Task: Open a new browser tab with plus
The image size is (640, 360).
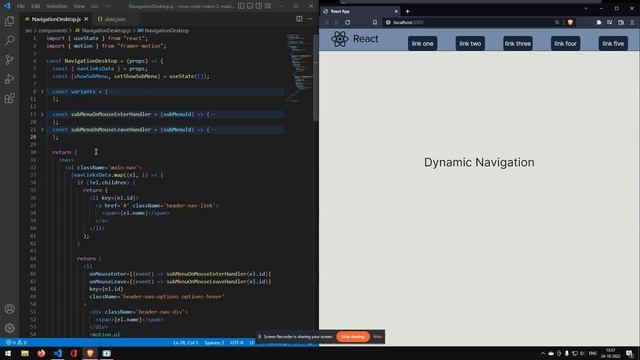Action: 407,11
